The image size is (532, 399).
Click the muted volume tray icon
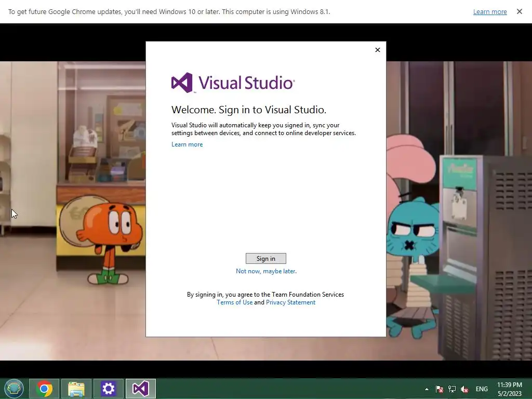464,389
